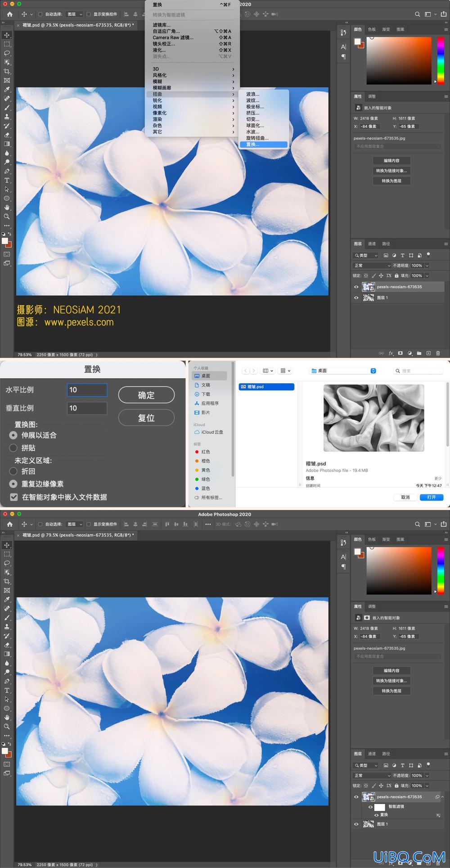The image size is (450, 868).
Task: Click create new layer icon in upper window
Action: coord(428,353)
